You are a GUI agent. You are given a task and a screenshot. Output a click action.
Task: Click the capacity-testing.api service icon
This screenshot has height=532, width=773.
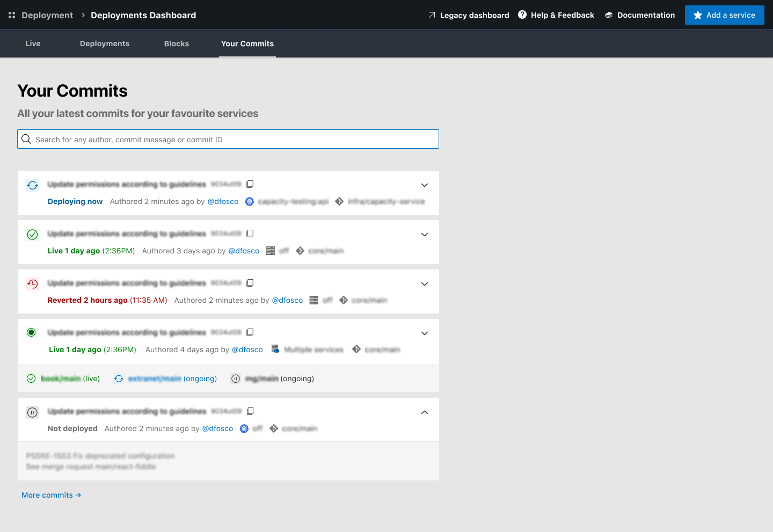[x=249, y=201]
